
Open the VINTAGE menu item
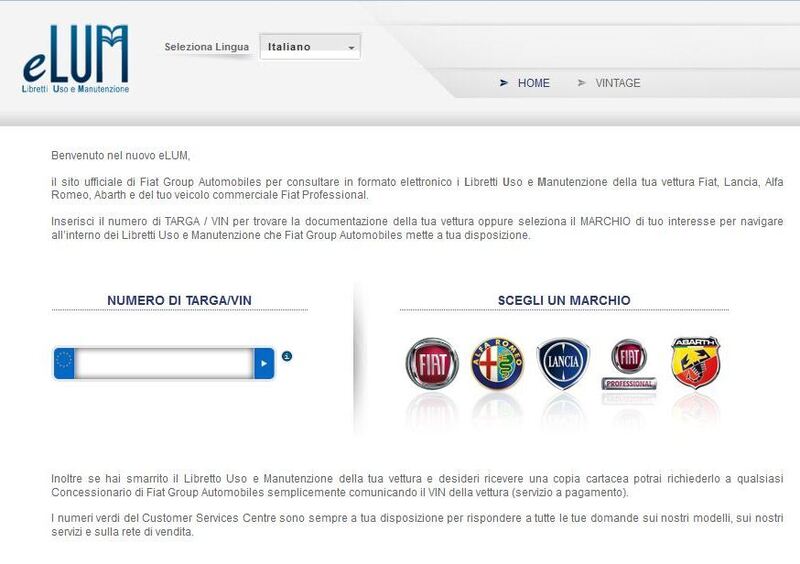point(617,83)
